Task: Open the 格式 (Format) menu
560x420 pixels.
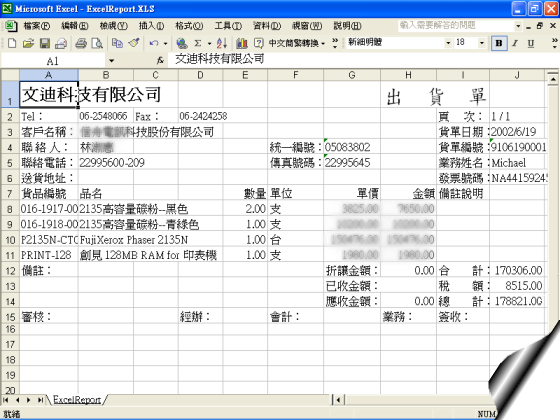Action: click(189, 26)
